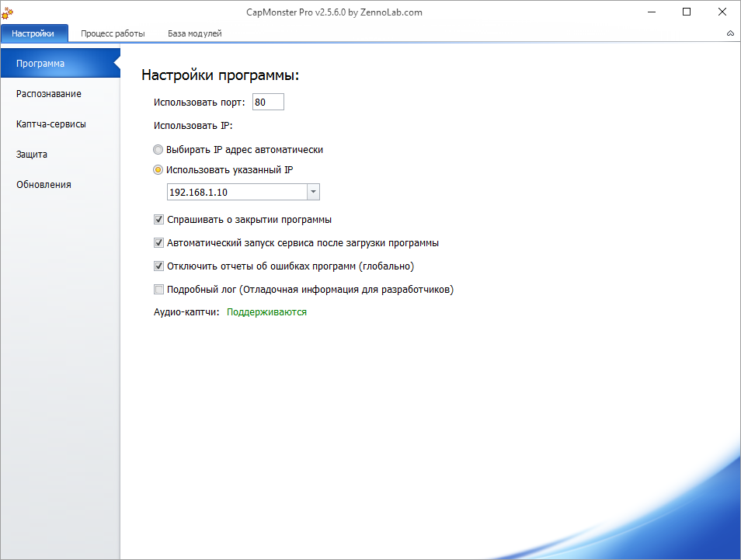The width and height of the screenshot is (741, 560).
Task: Enable Подробный лог checkbox
Action: 158,289
